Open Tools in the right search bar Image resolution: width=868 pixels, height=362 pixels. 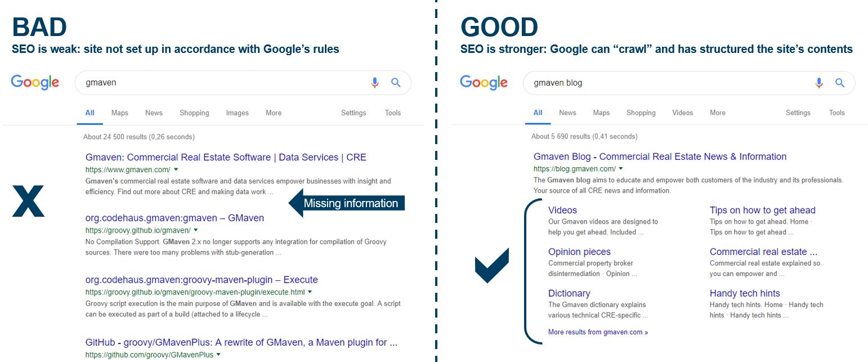tap(836, 113)
